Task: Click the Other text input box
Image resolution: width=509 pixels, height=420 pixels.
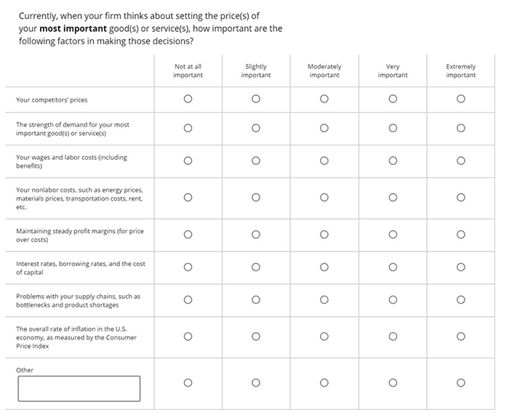Action: pyautogui.click(x=79, y=389)
